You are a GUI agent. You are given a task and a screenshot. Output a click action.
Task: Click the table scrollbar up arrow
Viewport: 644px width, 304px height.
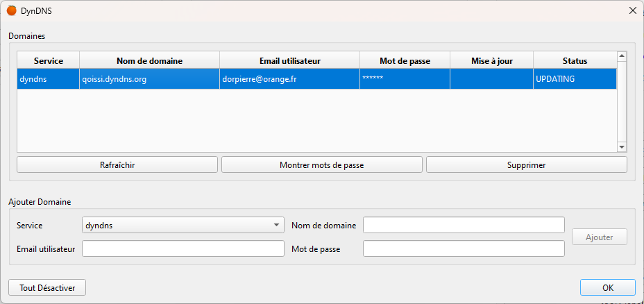621,56
